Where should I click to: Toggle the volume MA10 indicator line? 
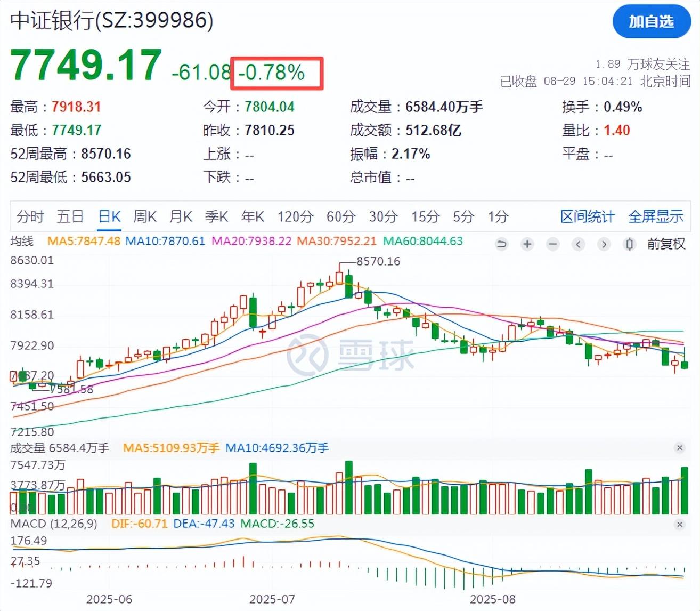tap(277, 448)
